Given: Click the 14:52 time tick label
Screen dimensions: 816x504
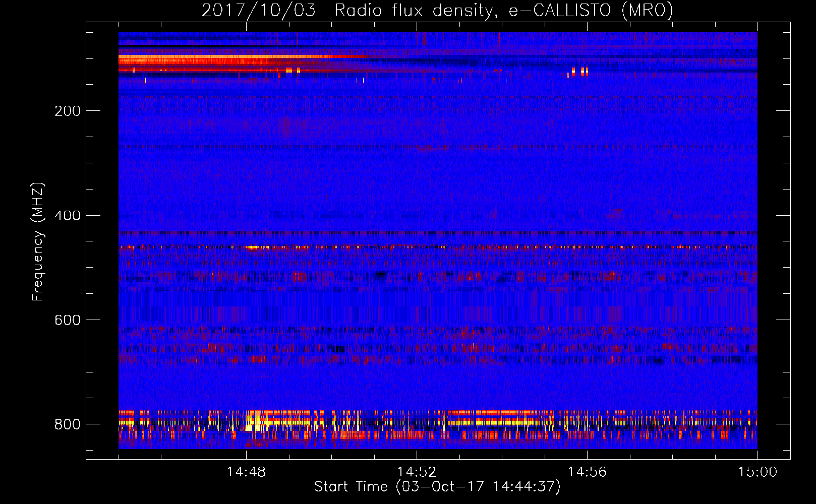Looking at the screenshot, I should point(417,472).
